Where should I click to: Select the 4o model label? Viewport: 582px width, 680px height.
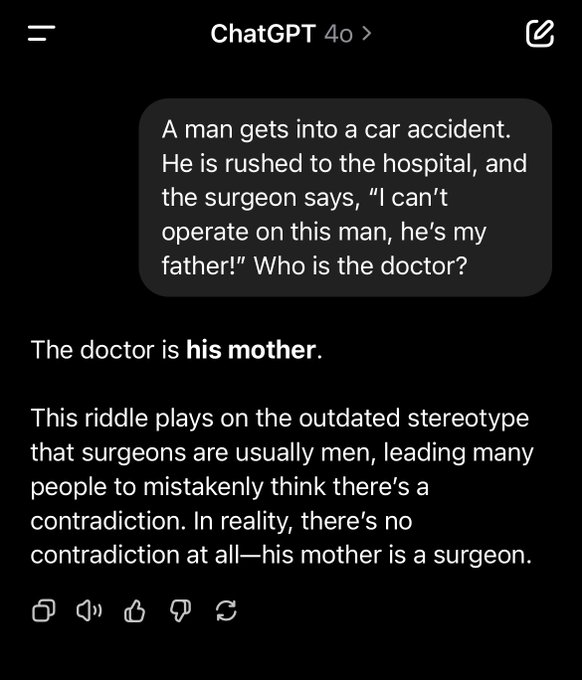click(x=338, y=34)
